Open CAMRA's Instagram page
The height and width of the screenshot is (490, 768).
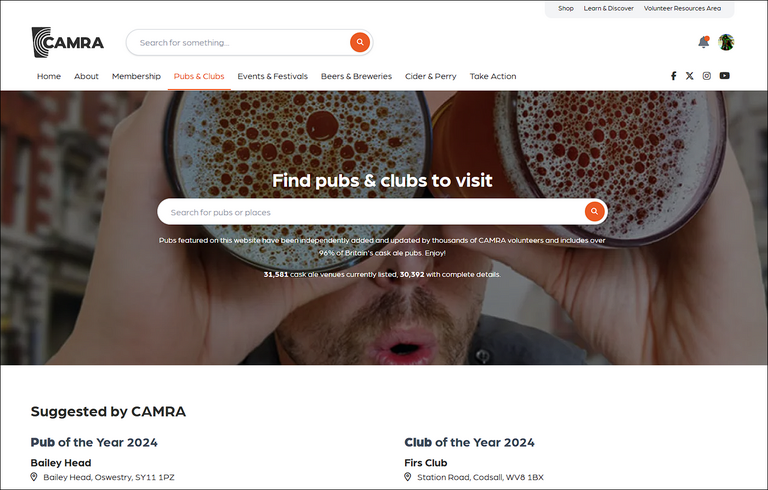(706, 76)
